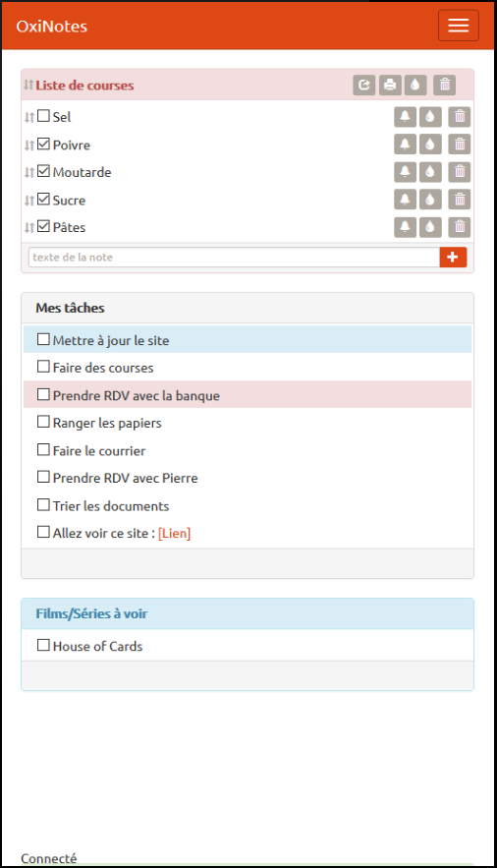
Task: Delete the Liste de courses list
Action: click(445, 85)
